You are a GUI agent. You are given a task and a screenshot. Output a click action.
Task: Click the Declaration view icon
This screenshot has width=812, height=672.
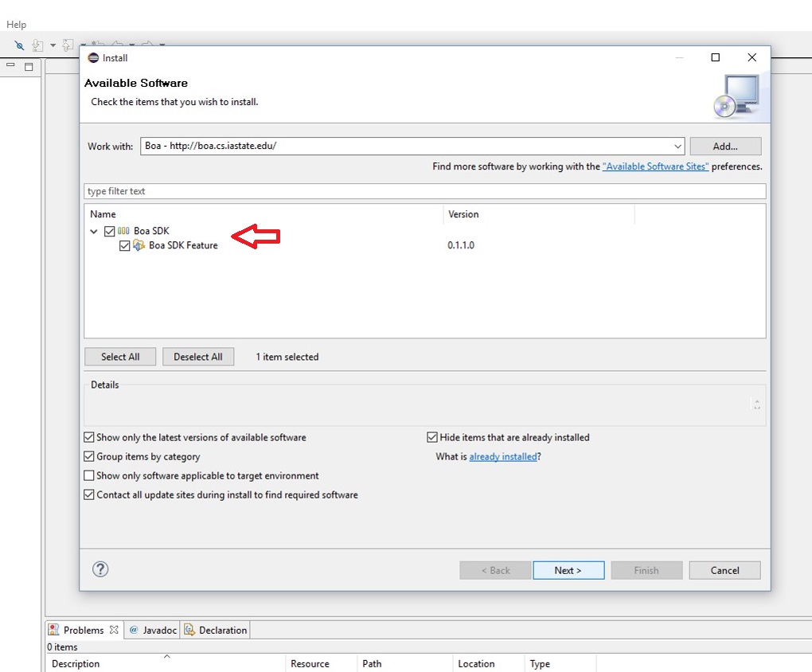click(x=189, y=629)
